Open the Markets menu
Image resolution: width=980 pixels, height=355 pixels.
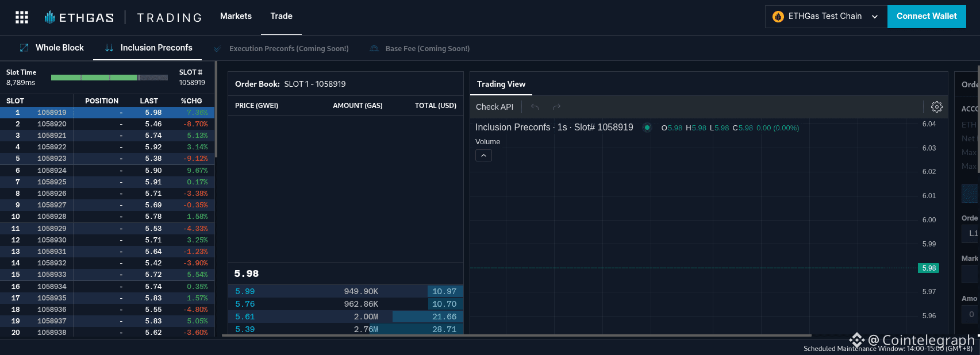tap(236, 16)
